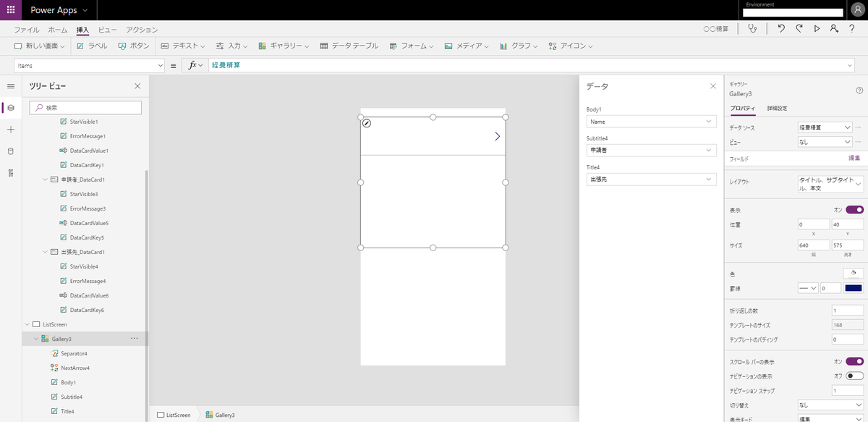Open the Title4 field dropdown
868x422 pixels.
[x=652, y=179]
